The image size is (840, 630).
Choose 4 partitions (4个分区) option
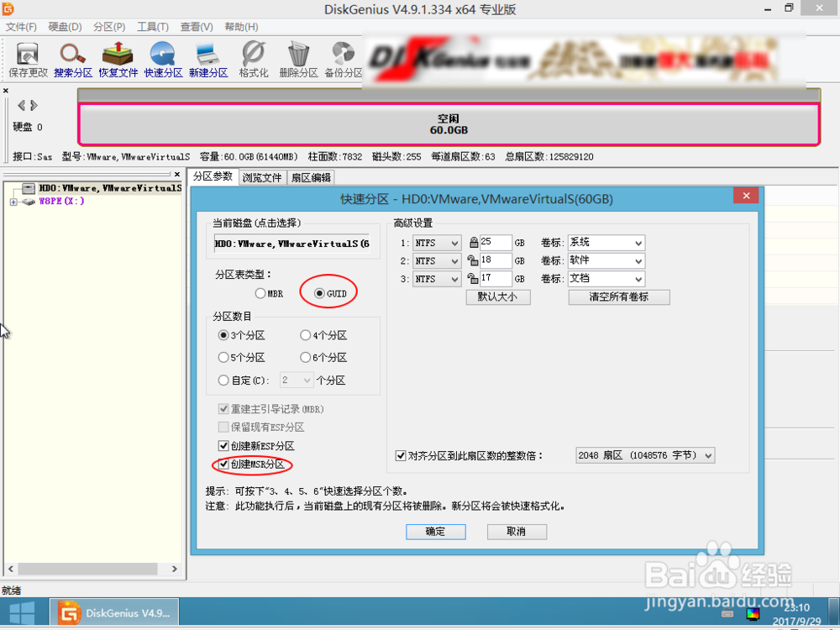(323, 335)
